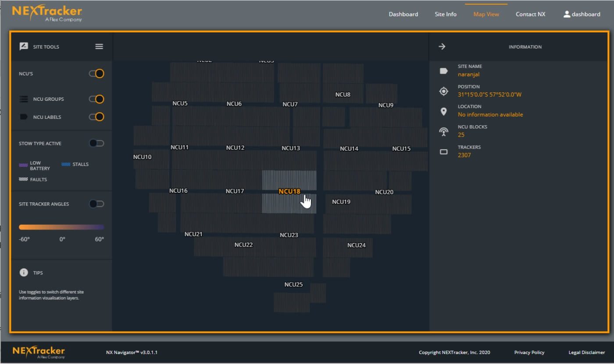Go to the Dashboard tab

click(403, 14)
